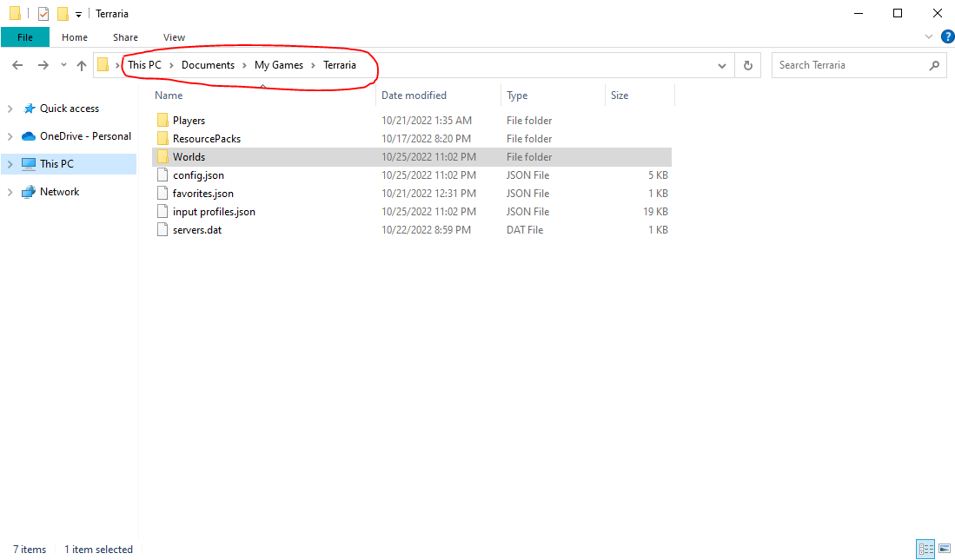Click DAT File type cell
Screen dimensions: 955x560
pos(525,230)
